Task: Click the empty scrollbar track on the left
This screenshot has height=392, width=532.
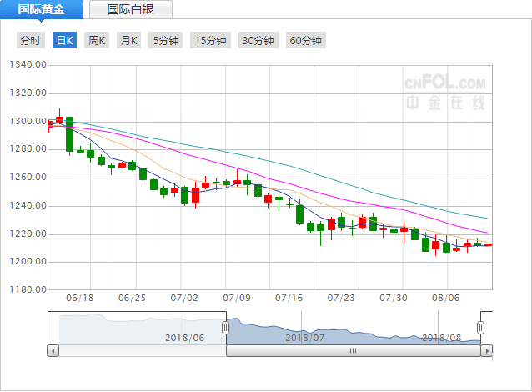Action: 143,350
